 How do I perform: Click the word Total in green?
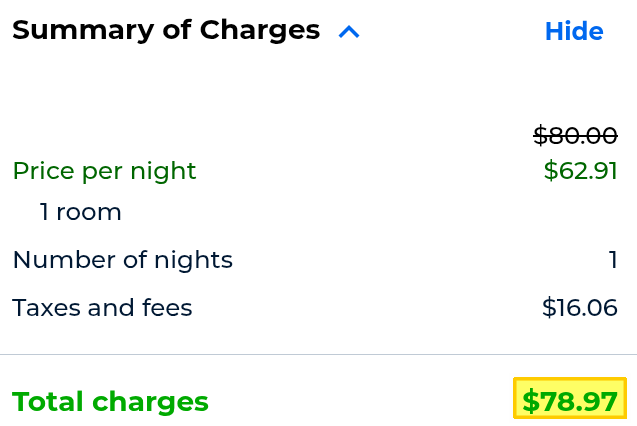point(48,402)
